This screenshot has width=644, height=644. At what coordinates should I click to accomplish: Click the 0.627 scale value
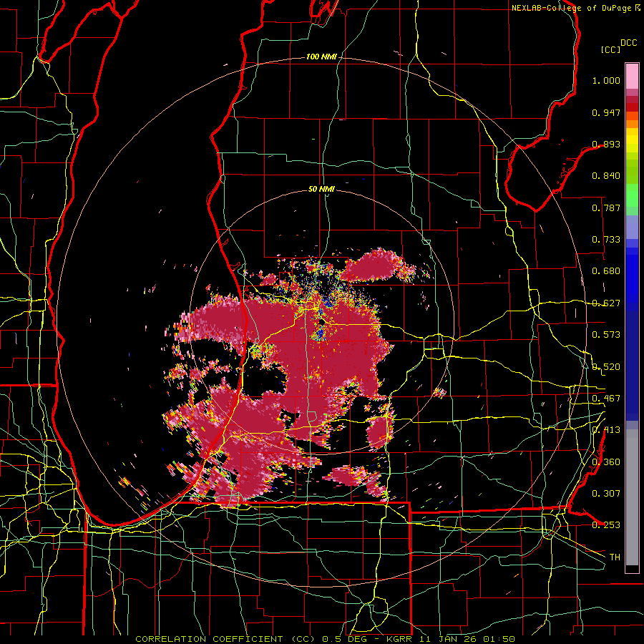click(x=606, y=303)
